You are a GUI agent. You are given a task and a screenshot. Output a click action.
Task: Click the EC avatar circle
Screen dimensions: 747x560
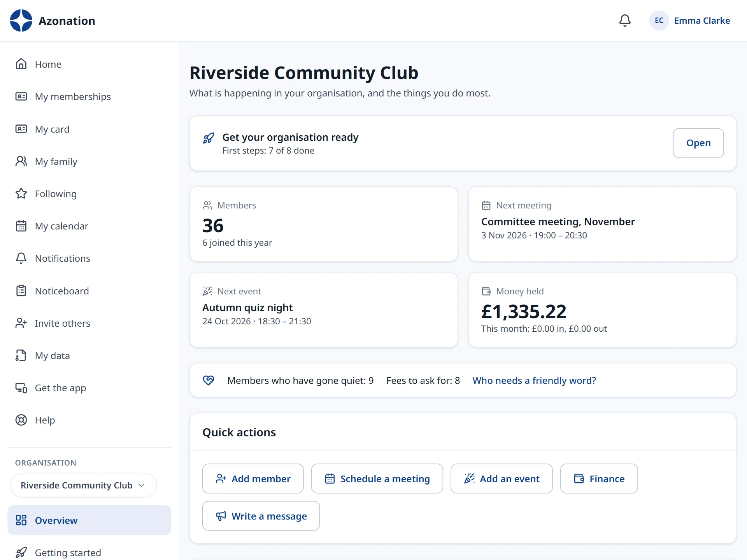click(x=659, y=21)
